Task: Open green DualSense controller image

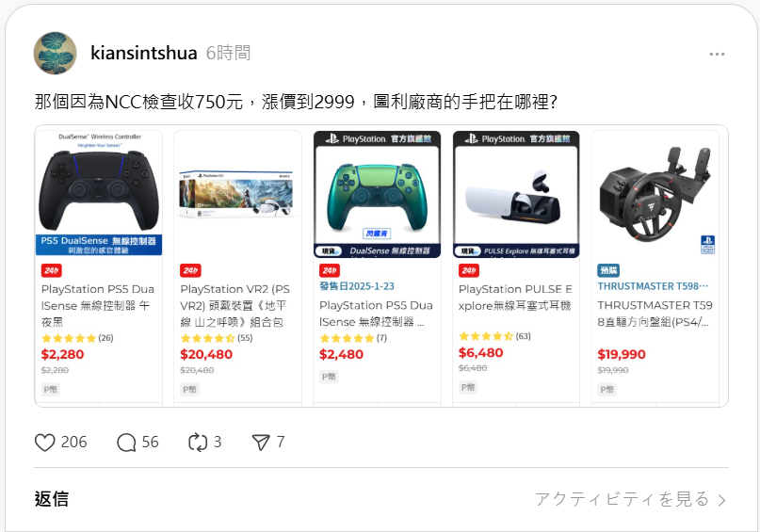Action: [377, 194]
